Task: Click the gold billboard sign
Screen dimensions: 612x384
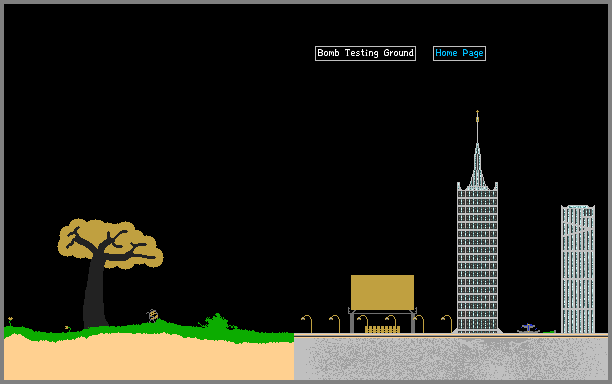Action: point(382,292)
